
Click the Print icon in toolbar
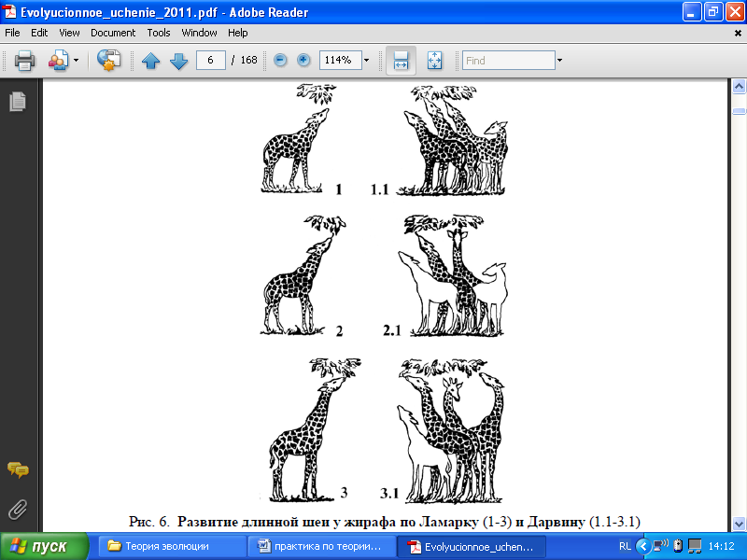pyautogui.click(x=25, y=61)
